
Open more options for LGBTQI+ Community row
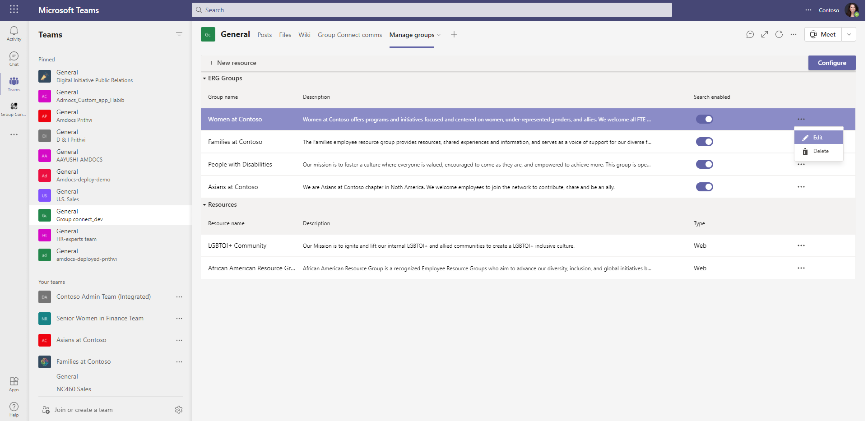click(x=801, y=245)
